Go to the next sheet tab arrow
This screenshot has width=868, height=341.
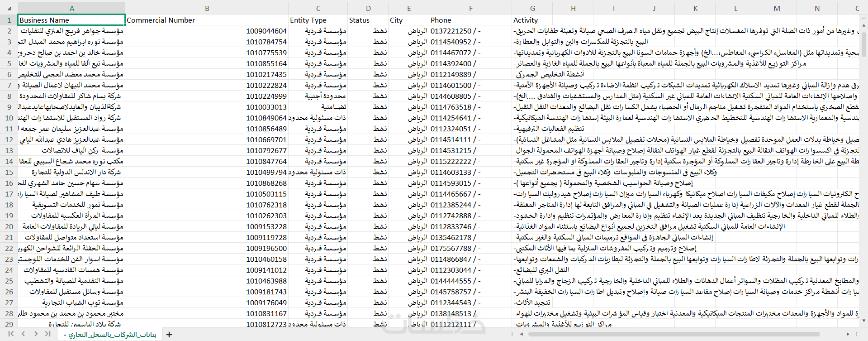[36, 334]
